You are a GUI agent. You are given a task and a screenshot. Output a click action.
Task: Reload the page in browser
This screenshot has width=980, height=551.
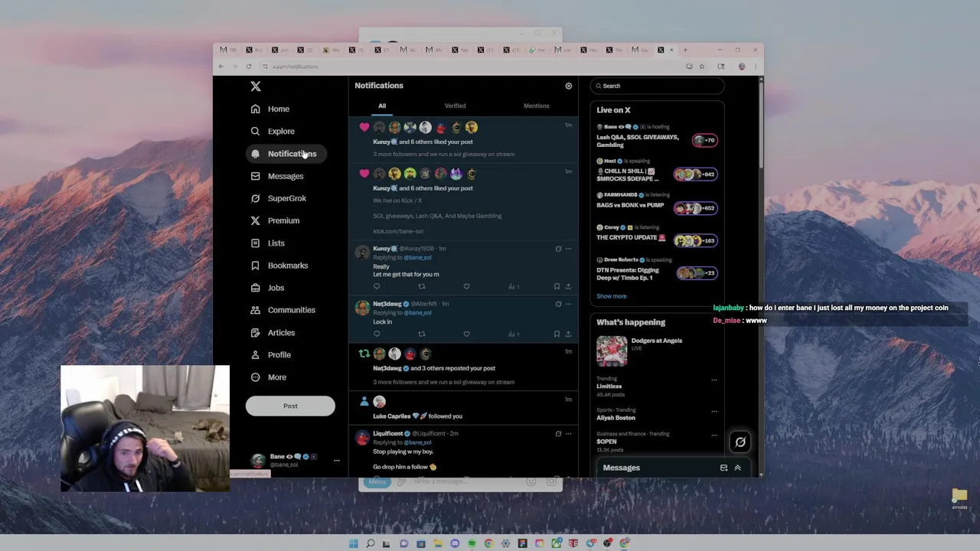pos(249,67)
